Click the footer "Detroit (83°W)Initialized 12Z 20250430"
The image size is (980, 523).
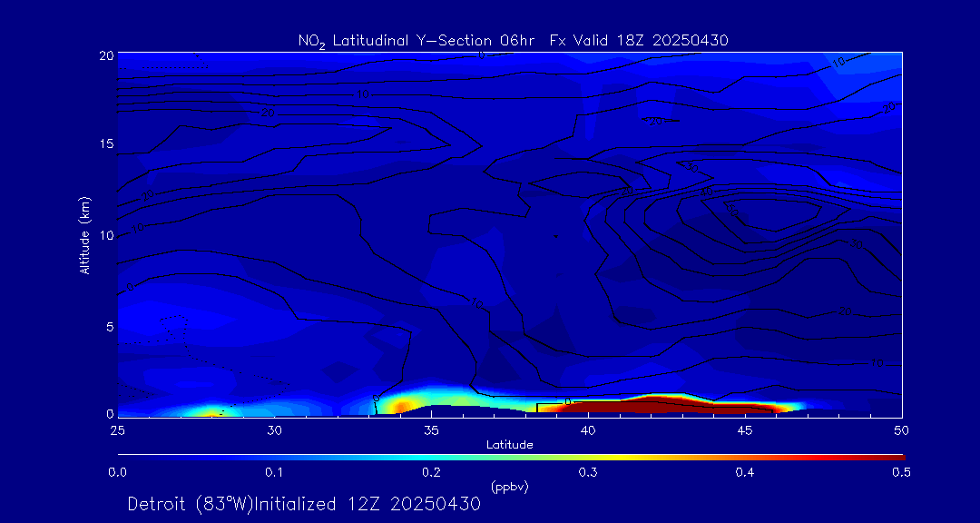pos(304,504)
